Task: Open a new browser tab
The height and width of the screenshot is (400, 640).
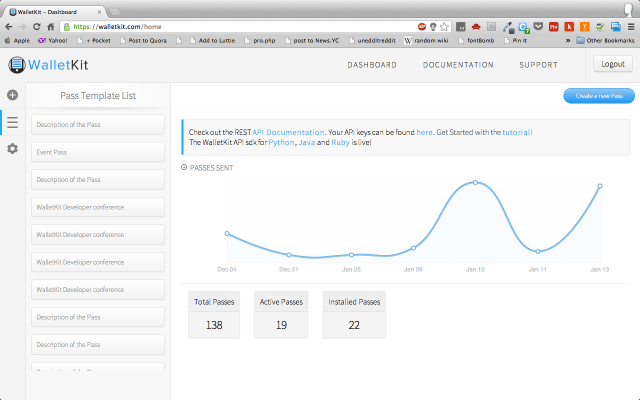Action: pyautogui.click(x=115, y=12)
